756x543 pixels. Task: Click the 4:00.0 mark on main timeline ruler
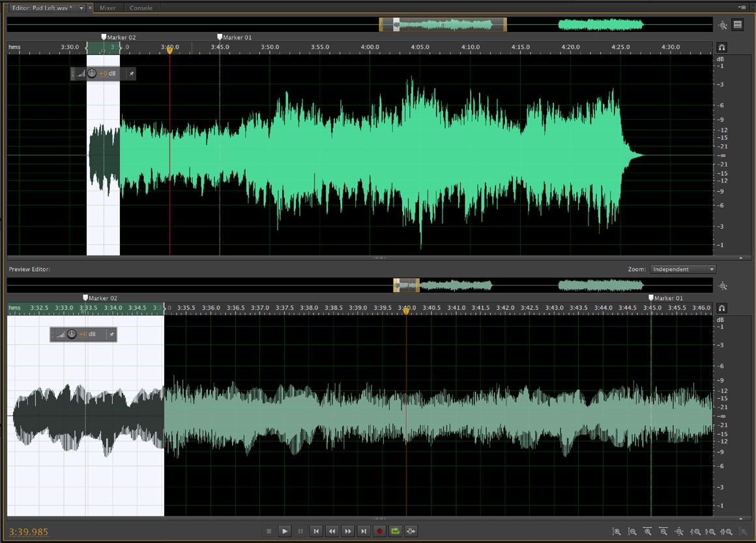[x=370, y=47]
